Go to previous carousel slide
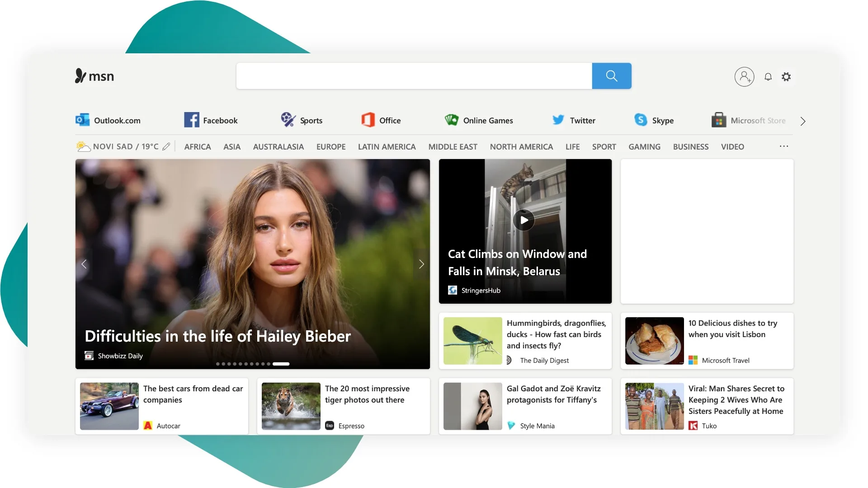 pyautogui.click(x=84, y=264)
